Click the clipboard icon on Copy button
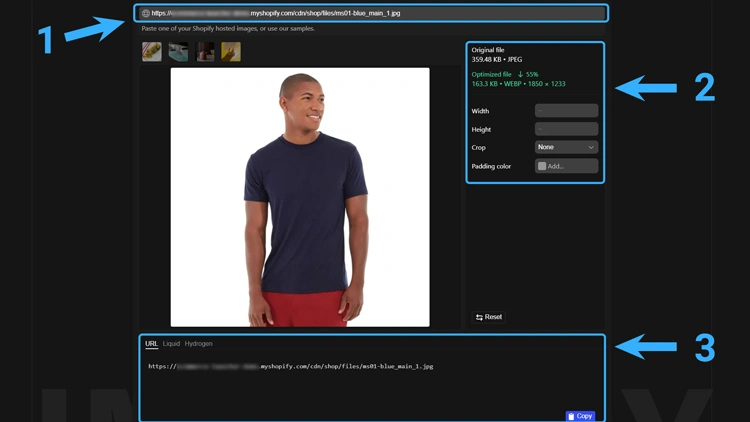This screenshot has width=750, height=422. tap(571, 416)
